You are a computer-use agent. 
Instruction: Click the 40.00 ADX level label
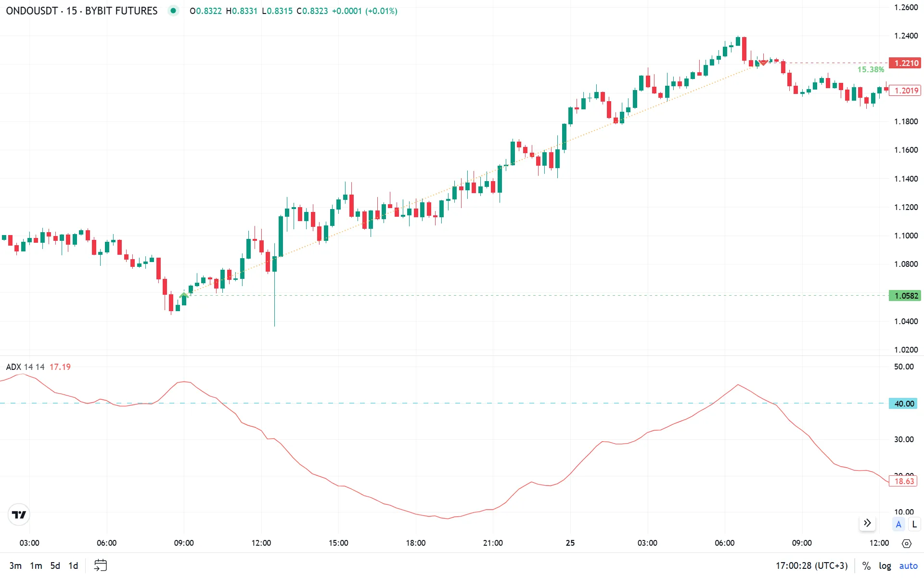[903, 404]
